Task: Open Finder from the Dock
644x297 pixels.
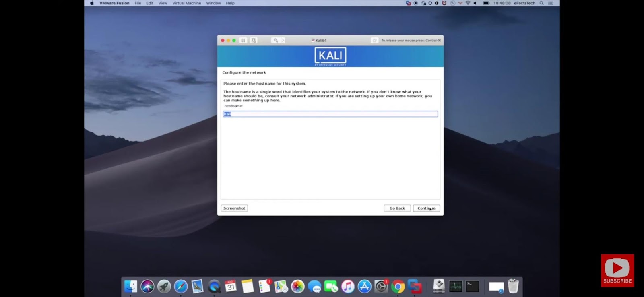Action: point(131,286)
